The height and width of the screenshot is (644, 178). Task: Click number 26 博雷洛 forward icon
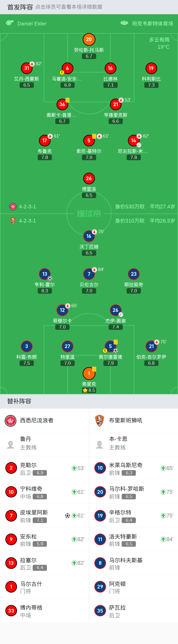[89, 179]
